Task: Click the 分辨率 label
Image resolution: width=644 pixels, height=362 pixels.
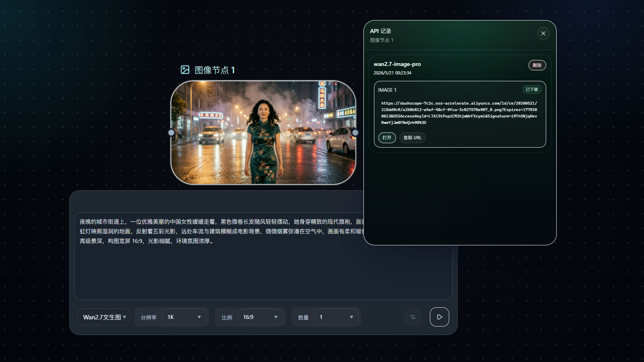Action: point(149,317)
